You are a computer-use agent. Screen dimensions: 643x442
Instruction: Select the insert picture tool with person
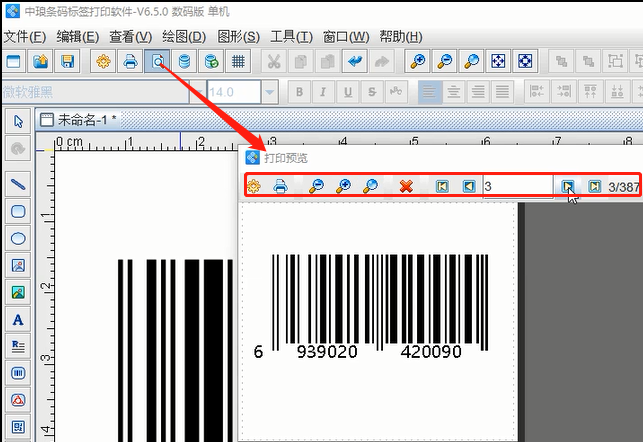(18, 266)
